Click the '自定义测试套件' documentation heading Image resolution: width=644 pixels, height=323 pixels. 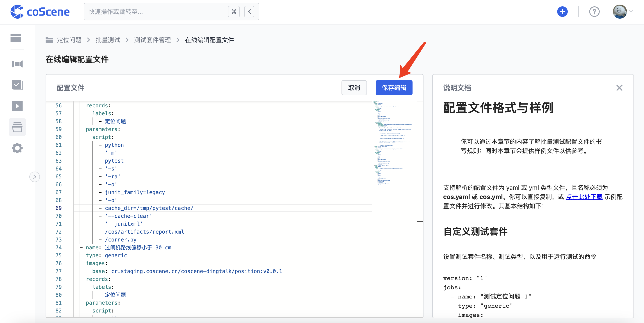tap(475, 231)
